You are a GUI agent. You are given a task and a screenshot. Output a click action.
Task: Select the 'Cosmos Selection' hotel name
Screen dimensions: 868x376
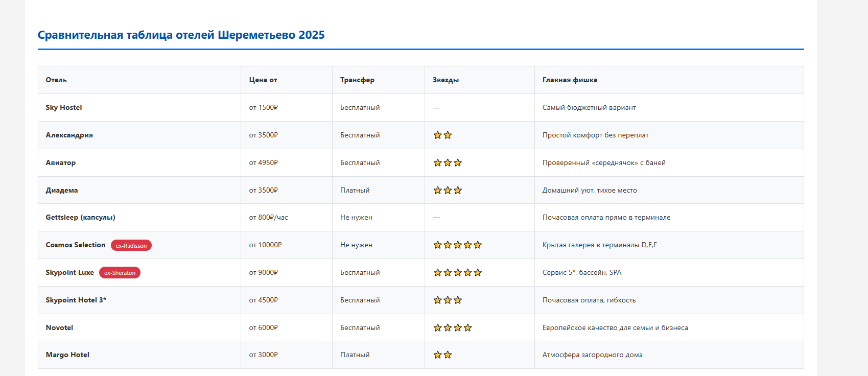click(76, 245)
